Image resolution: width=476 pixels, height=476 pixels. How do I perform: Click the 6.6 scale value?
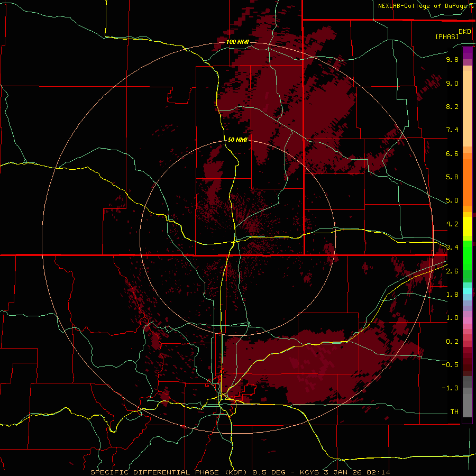click(x=452, y=153)
